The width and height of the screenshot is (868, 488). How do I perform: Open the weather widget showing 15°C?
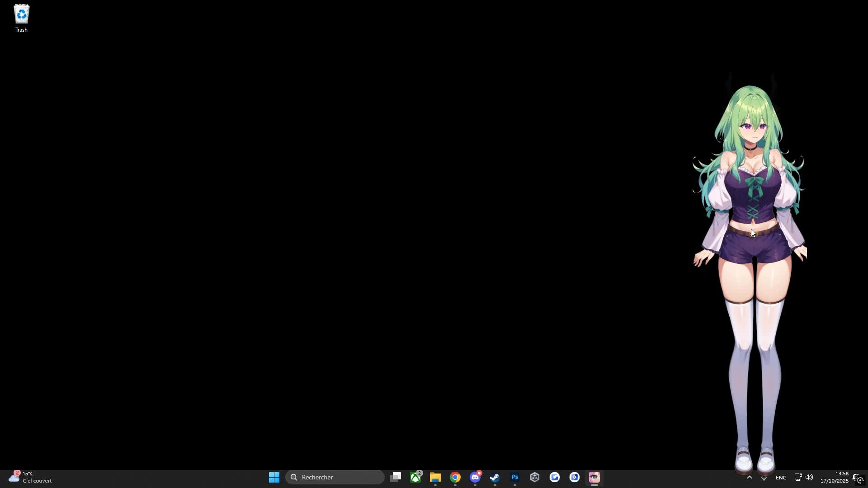tap(30, 477)
